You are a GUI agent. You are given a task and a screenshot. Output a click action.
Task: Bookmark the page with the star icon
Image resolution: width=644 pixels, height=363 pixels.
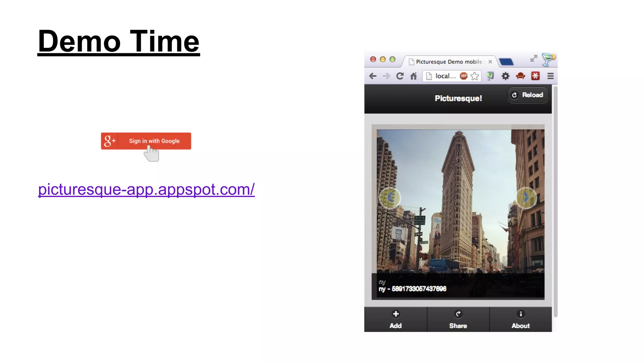pyautogui.click(x=475, y=76)
